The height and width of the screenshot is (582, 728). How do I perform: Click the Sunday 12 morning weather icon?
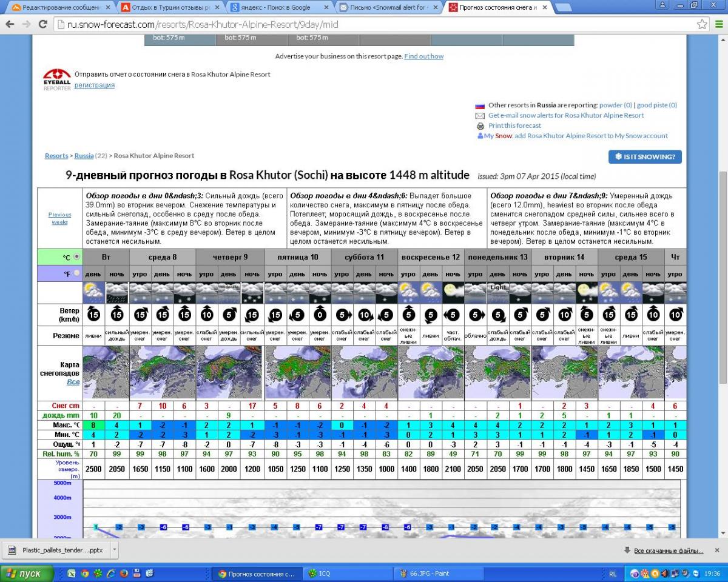coord(408,293)
